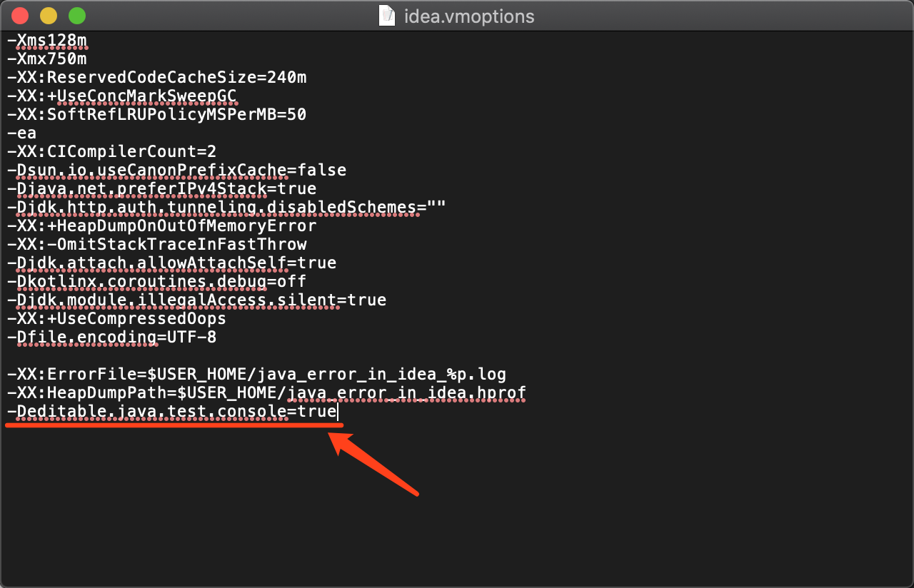Click the -XX:CICompilerCount=2 line

pyautogui.click(x=112, y=151)
